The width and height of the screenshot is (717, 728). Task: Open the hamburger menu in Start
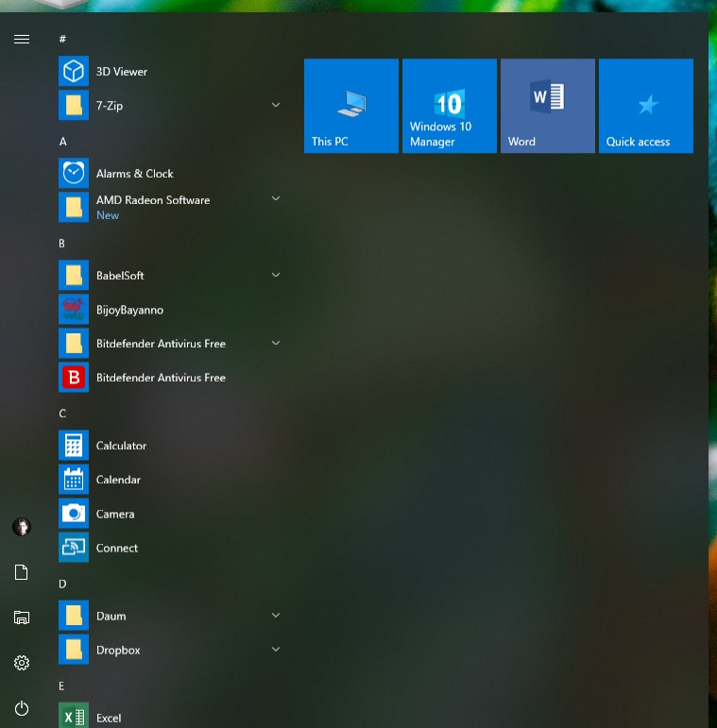[x=22, y=39]
